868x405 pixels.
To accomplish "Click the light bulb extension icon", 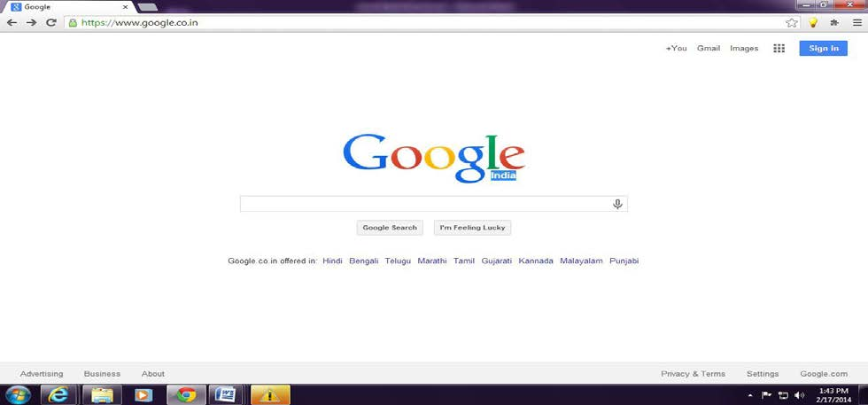I will tap(813, 23).
